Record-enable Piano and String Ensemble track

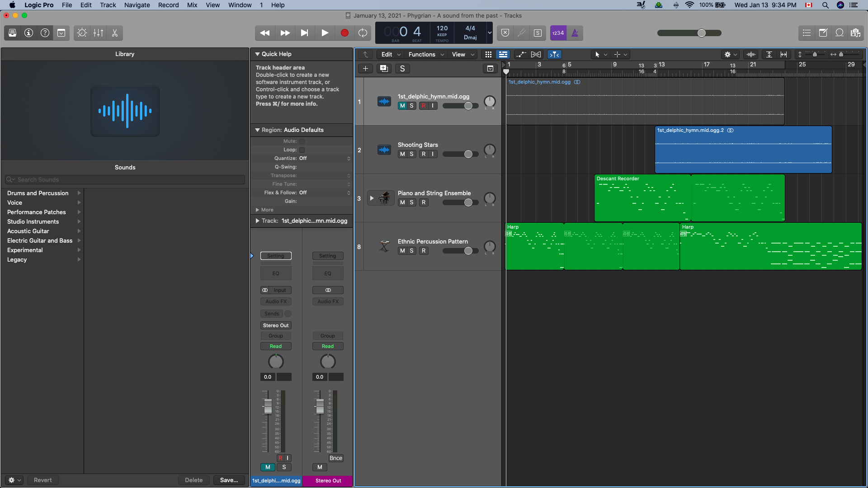pyautogui.click(x=424, y=202)
